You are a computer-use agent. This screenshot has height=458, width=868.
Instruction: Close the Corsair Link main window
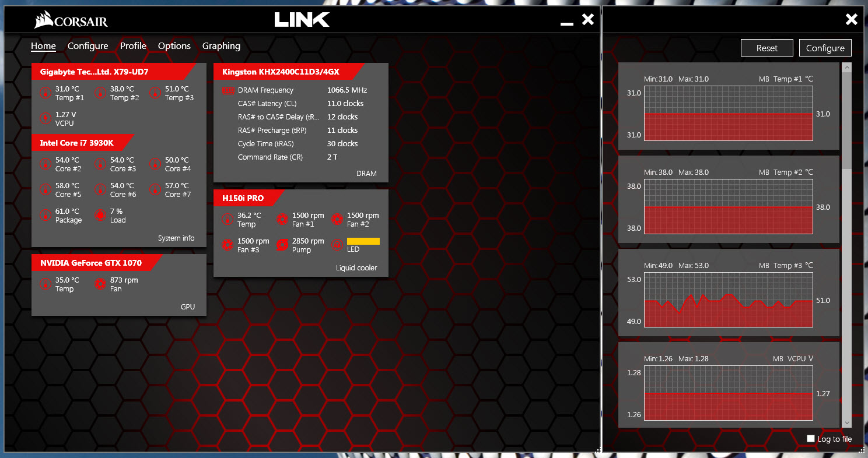pyautogui.click(x=588, y=20)
